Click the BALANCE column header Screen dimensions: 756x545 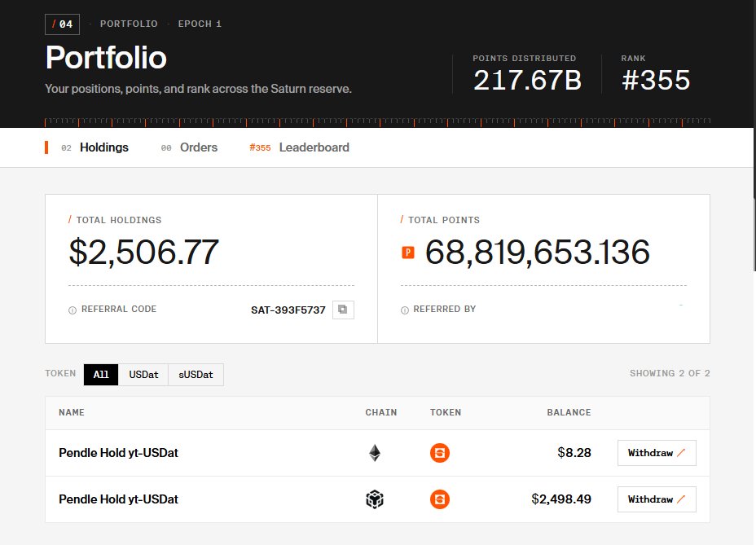569,412
